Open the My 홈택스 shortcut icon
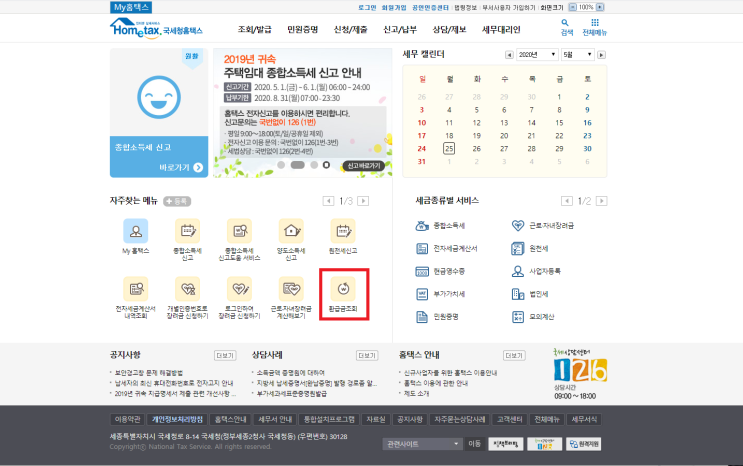This screenshot has width=743, height=466. [x=136, y=231]
